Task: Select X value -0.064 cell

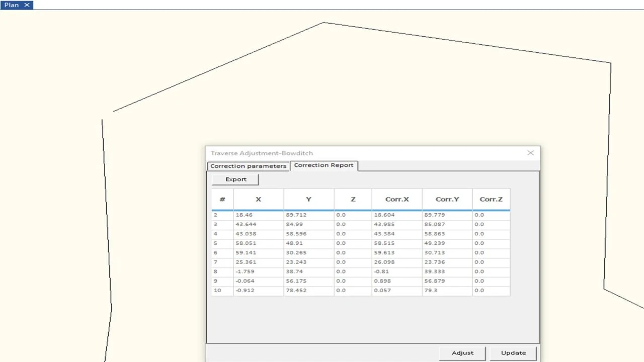Action: 259,281
